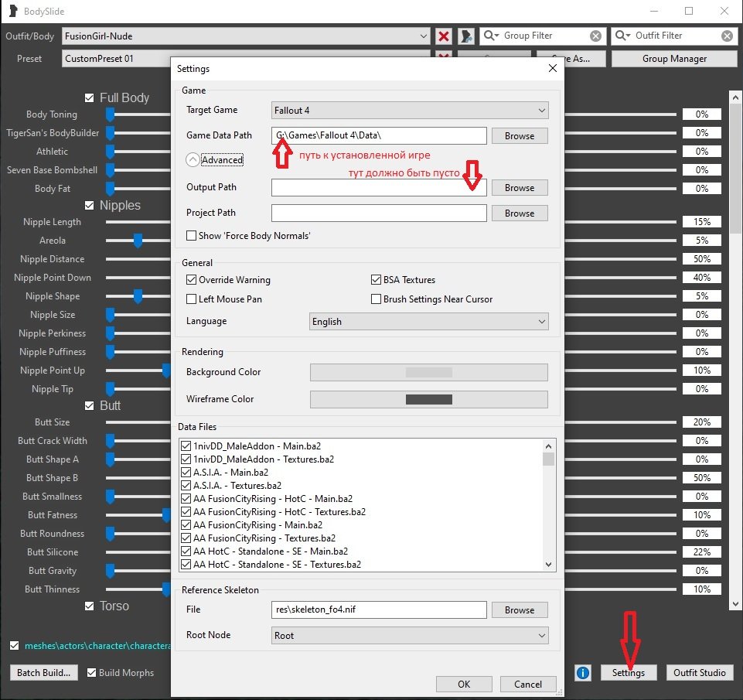Open the Language dropdown

point(428,322)
